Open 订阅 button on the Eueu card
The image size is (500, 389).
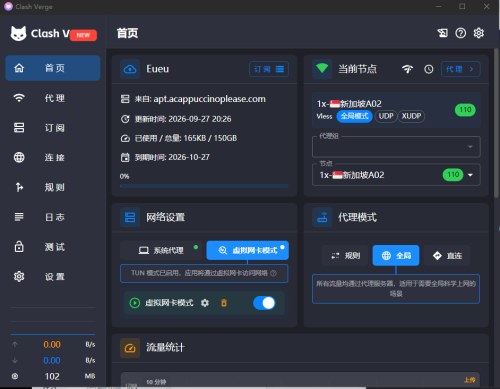[x=269, y=69]
